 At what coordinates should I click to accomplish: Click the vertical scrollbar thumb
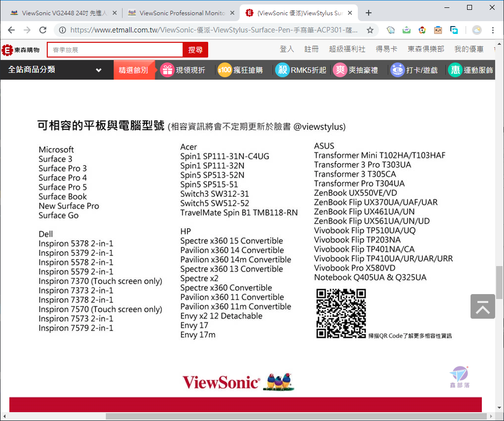(x=499, y=282)
